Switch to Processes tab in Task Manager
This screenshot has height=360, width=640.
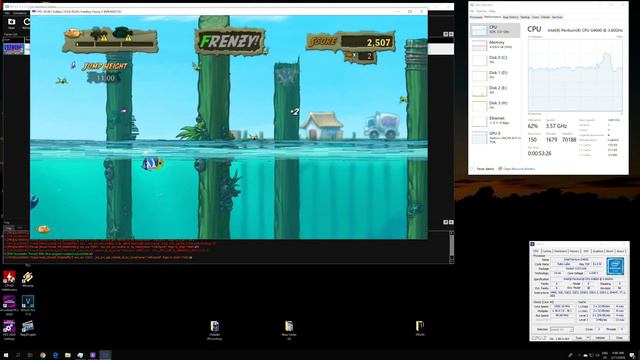pyautogui.click(x=476, y=17)
